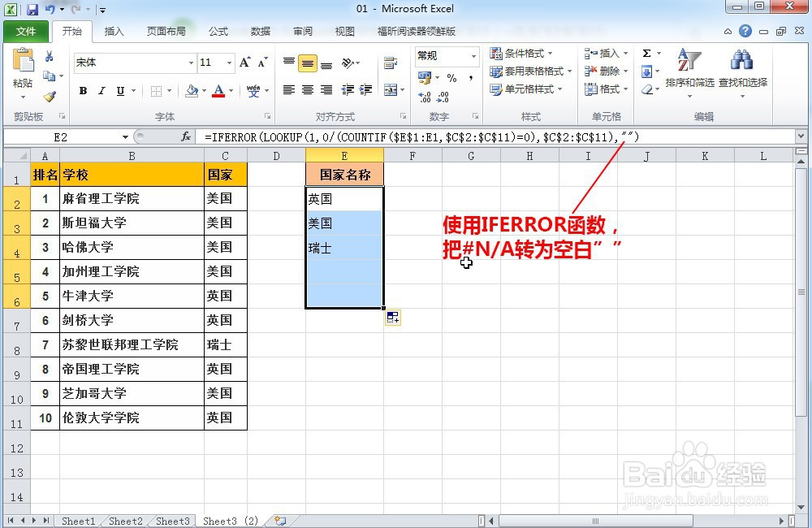Open the Name Box dropdown arrow
The width and height of the screenshot is (812, 528).
click(125, 136)
